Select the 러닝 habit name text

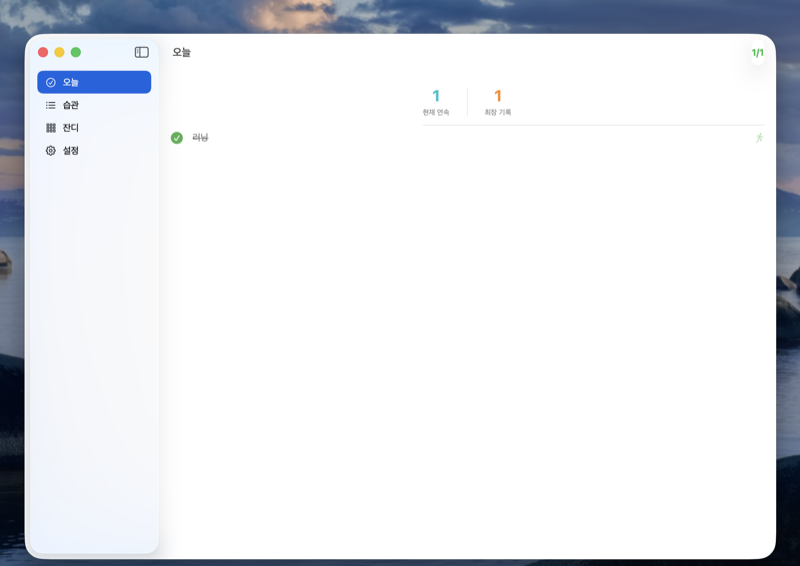pyautogui.click(x=200, y=138)
